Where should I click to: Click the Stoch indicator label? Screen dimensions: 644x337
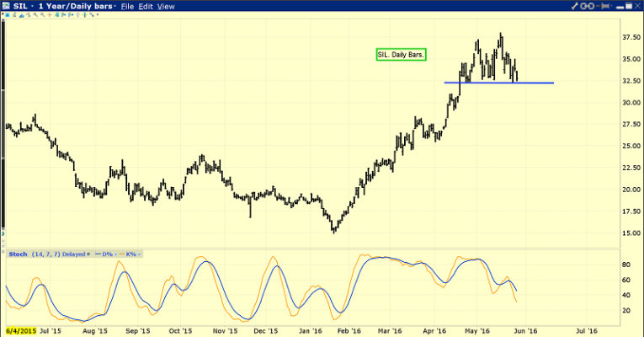17,253
